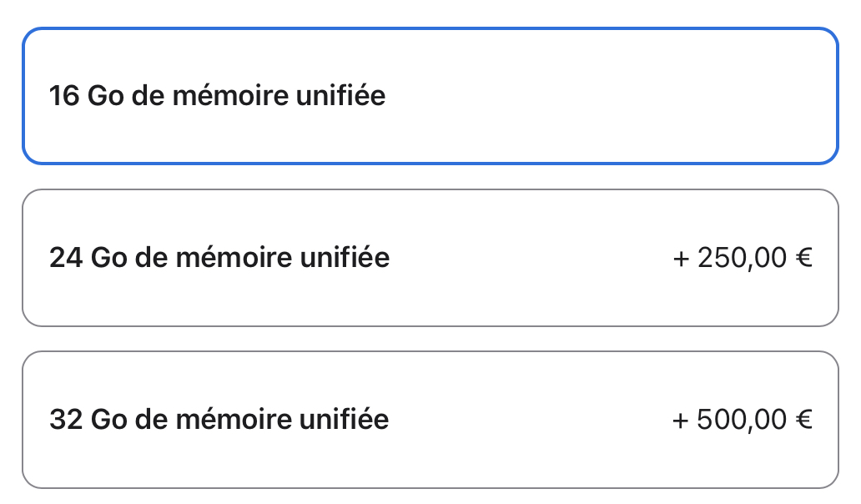Select the 16 Go de mémoire unifiée option
The height and width of the screenshot is (504, 861).
click(430, 96)
